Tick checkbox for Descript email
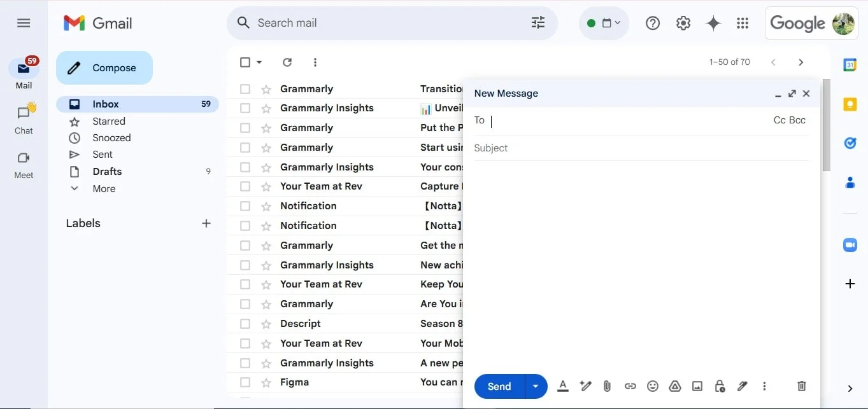This screenshot has width=868, height=409. [x=245, y=324]
